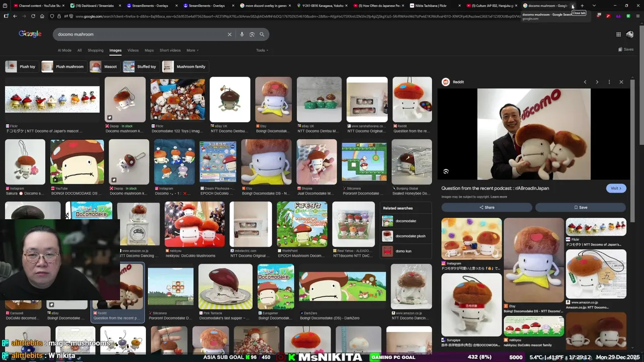Image resolution: width=644 pixels, height=362 pixels.
Task: Search inside the previewed image with Lens
Action: pyautogui.click(x=446, y=171)
